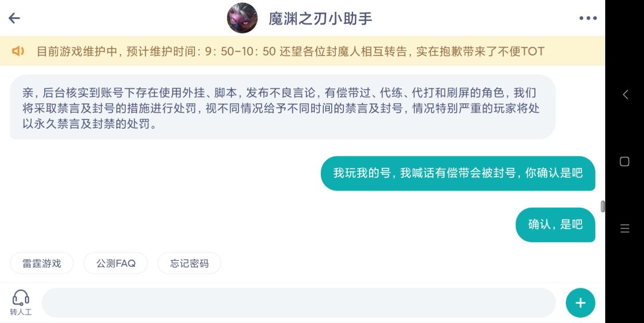This screenshot has height=323, width=644.
Task: Tap the announcement speaker icon
Action: tap(18, 51)
